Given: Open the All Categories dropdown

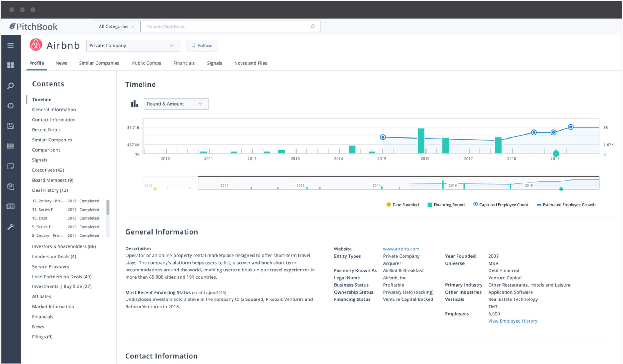Looking at the screenshot, I should (116, 26).
